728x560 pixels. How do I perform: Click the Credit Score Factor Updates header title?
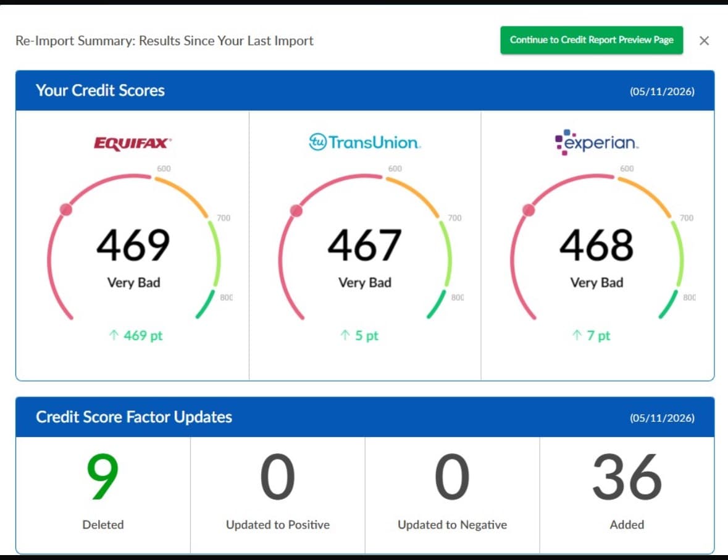click(x=134, y=417)
